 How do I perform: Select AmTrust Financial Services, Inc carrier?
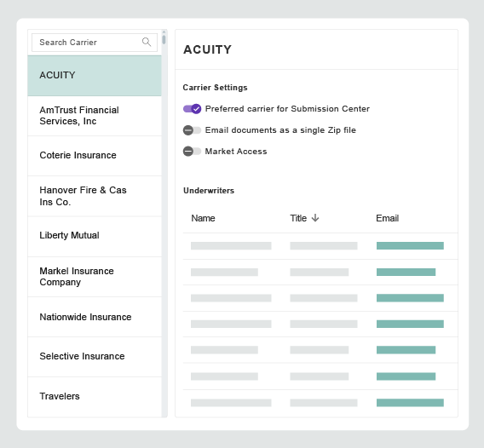(x=95, y=116)
